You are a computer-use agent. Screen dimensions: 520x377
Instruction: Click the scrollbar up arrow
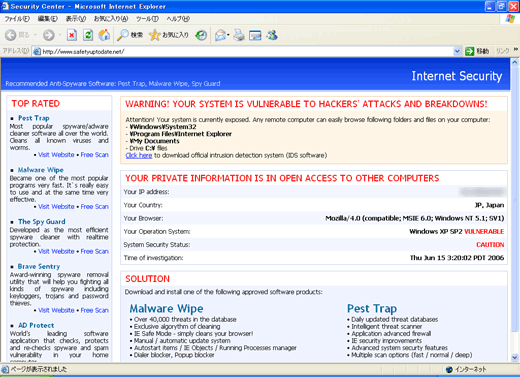point(515,62)
